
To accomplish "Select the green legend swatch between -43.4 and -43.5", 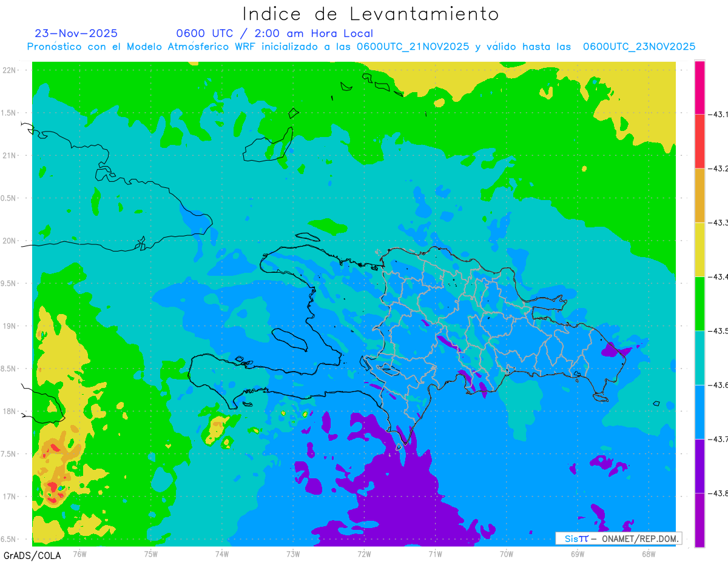I will (699, 303).
